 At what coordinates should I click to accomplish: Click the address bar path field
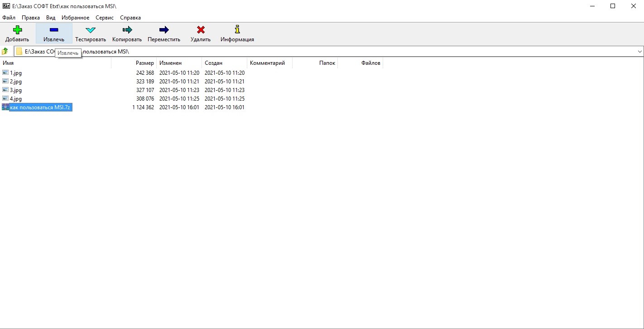point(317,52)
